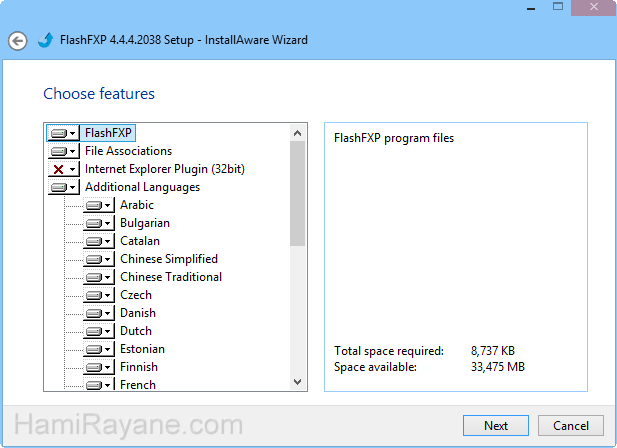Open the red X dropdown for Internet Explorer Plugin
The image size is (617, 448).
point(63,170)
